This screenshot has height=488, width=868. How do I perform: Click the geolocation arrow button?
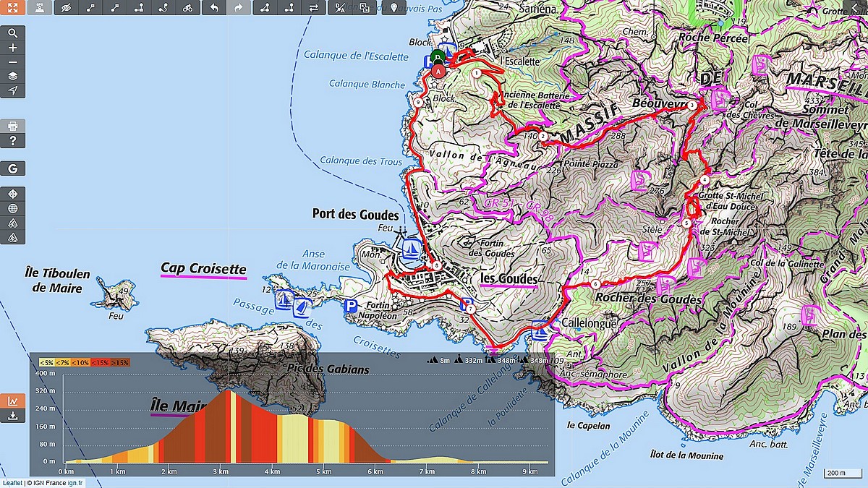(x=12, y=90)
